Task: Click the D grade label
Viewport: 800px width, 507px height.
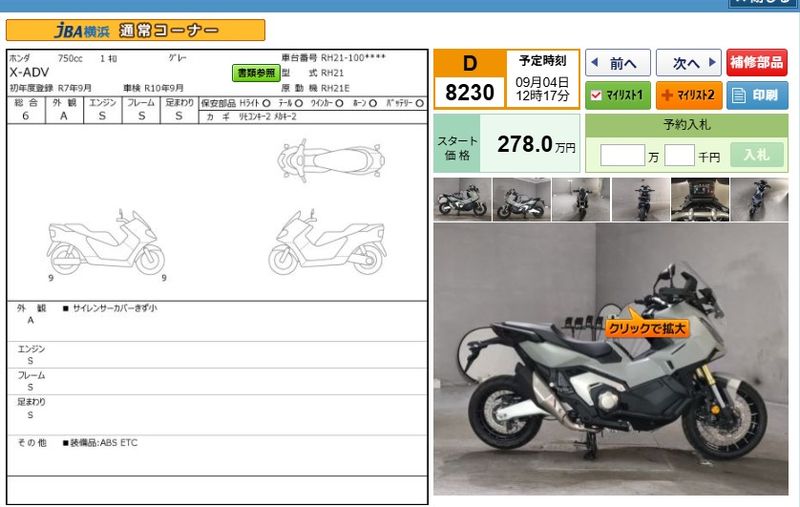Action: pyautogui.click(x=470, y=64)
